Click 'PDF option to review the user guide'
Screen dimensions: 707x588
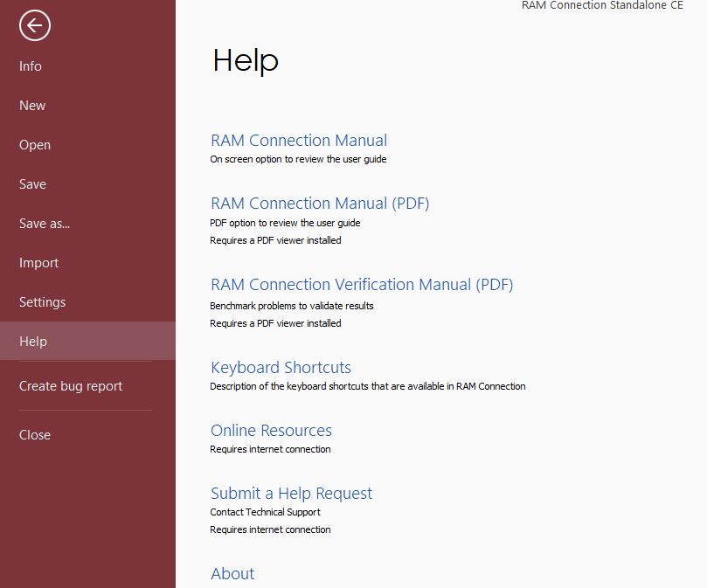point(285,223)
